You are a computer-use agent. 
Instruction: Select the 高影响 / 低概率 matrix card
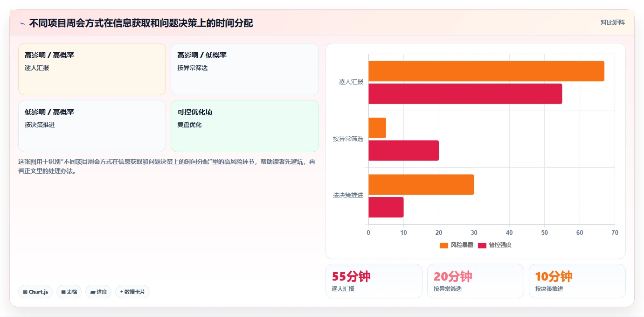point(245,69)
